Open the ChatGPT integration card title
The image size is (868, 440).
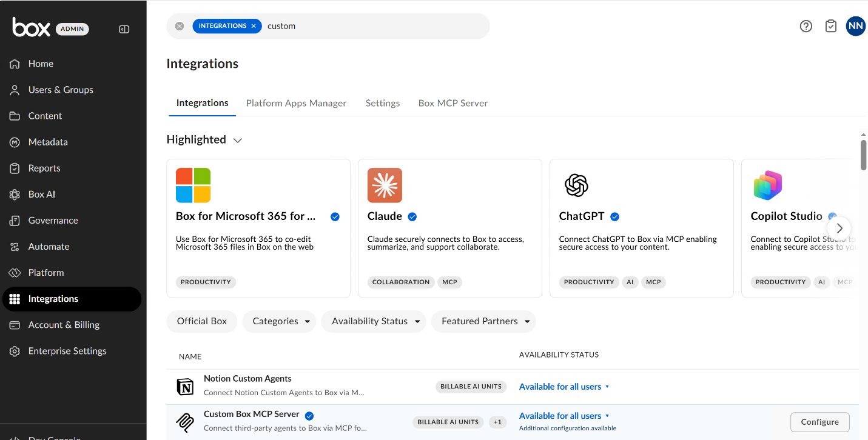tap(582, 216)
